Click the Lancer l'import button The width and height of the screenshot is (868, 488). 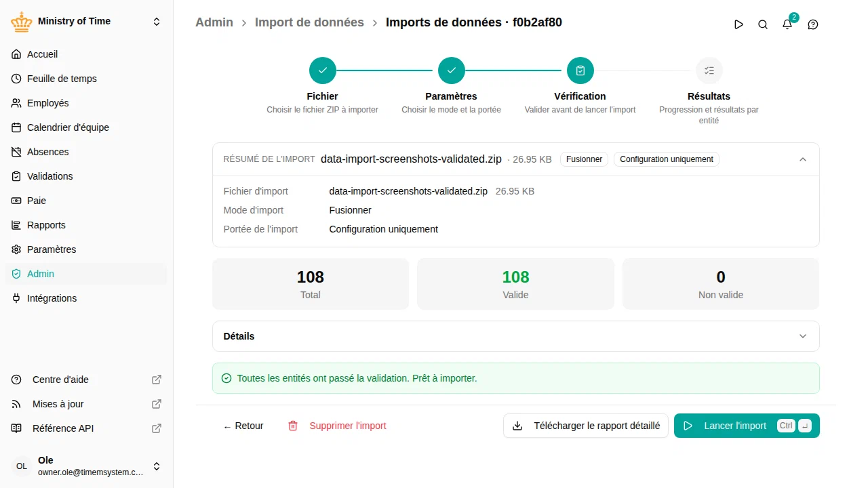pyautogui.click(x=747, y=426)
